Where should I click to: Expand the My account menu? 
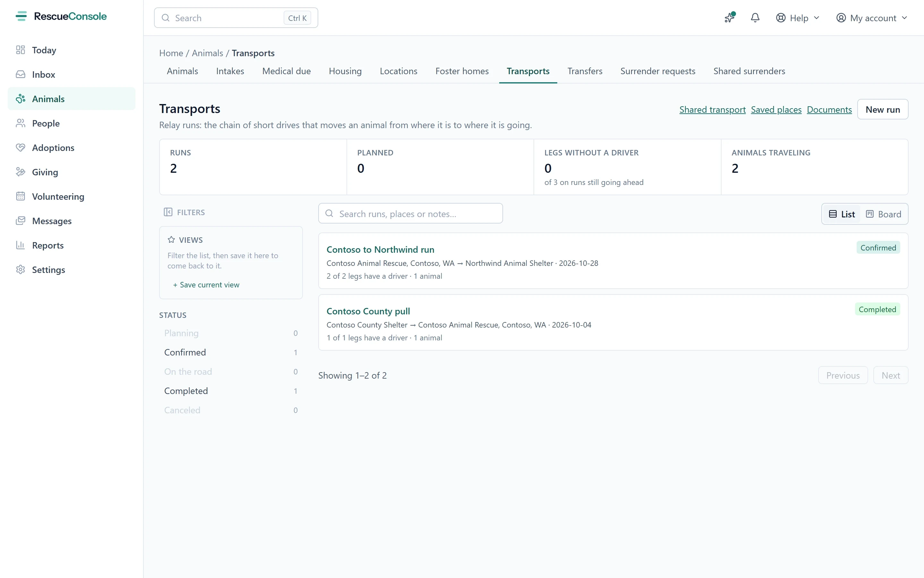[x=872, y=18]
